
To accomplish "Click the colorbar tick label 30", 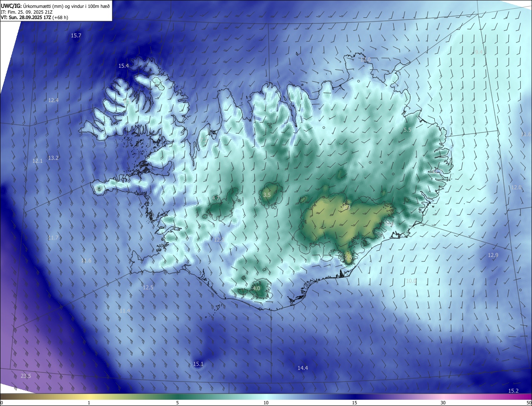I will pos(443,403).
